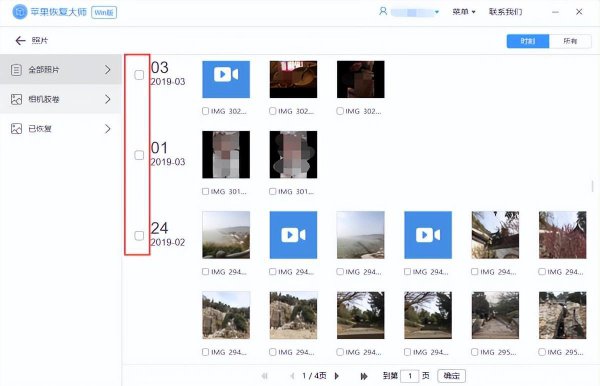
Task: Open the video thumbnail in the 03 group
Action: point(226,79)
